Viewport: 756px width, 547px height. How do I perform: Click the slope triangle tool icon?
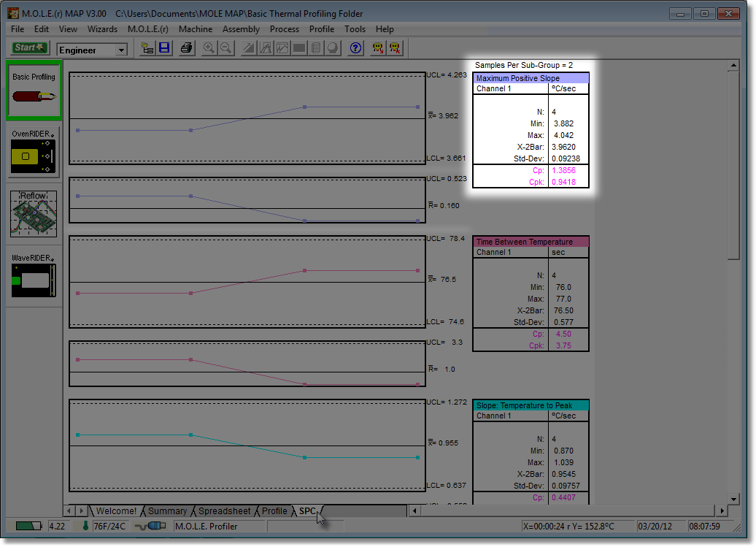point(249,48)
